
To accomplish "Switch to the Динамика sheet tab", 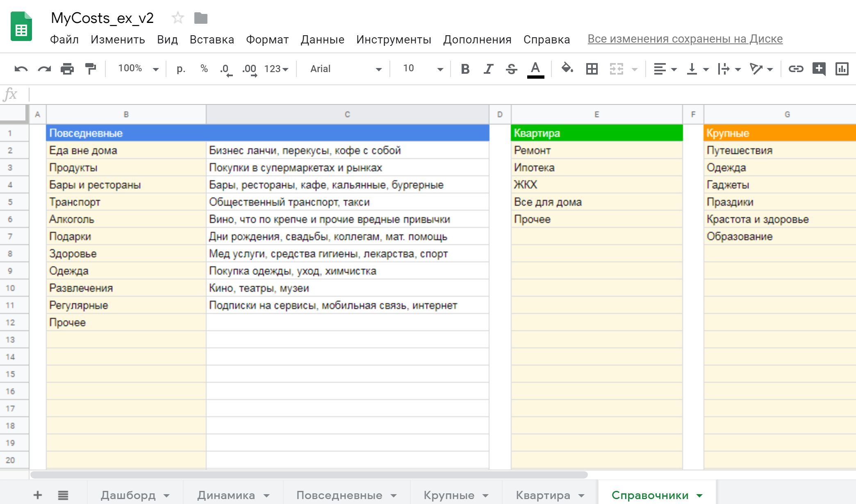I will pyautogui.click(x=226, y=495).
